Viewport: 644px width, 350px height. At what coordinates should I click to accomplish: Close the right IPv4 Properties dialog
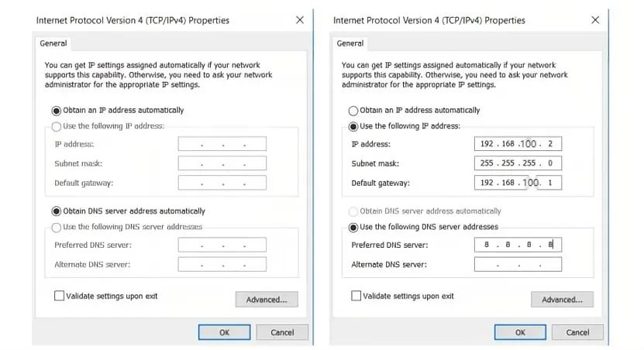coord(595,20)
